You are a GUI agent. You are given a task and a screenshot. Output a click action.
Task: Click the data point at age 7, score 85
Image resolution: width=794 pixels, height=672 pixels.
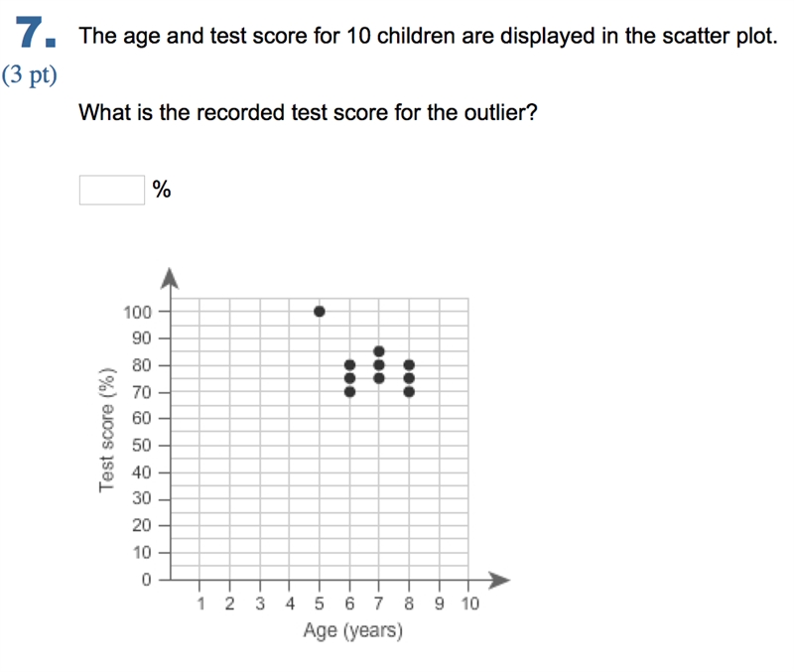(x=379, y=351)
